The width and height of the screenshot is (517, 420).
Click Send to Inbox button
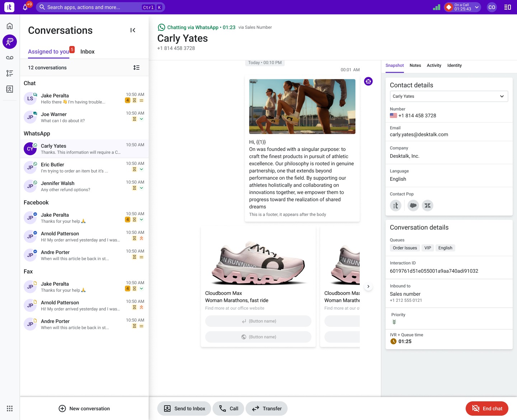(x=184, y=409)
